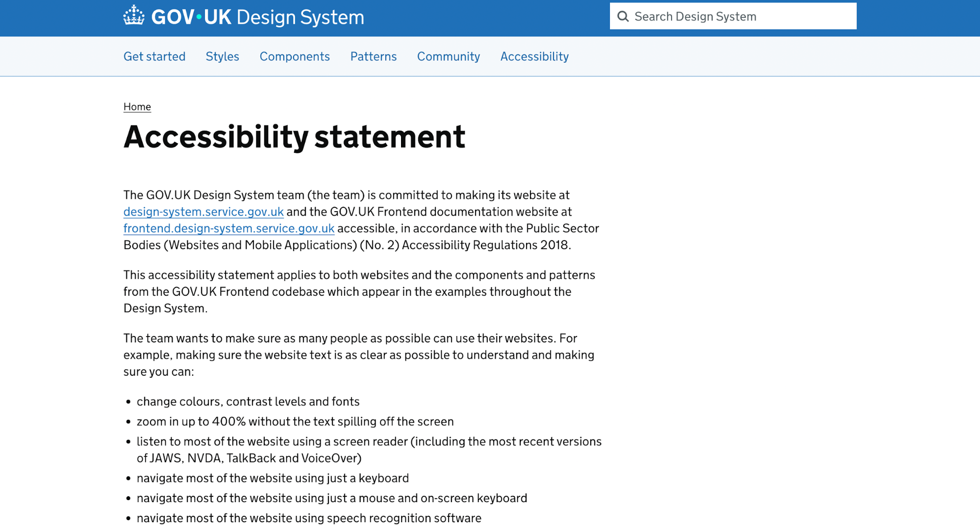
Task: Click the 'zoom in up to 400%' bullet
Action: 295,422
